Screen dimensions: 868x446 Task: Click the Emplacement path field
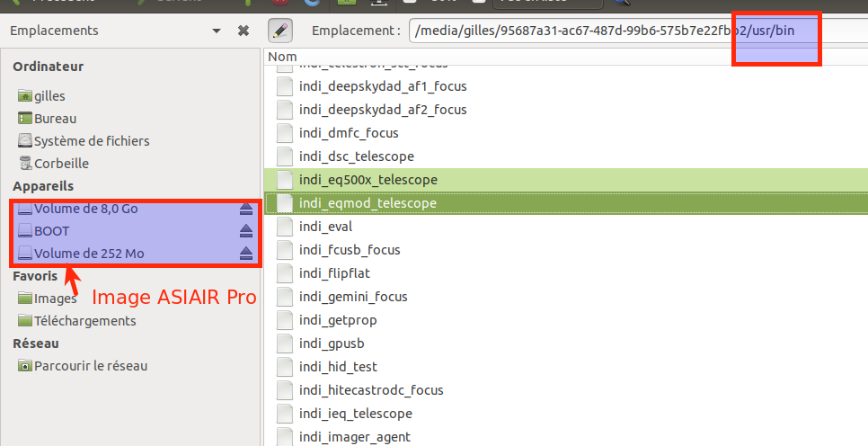click(638, 31)
